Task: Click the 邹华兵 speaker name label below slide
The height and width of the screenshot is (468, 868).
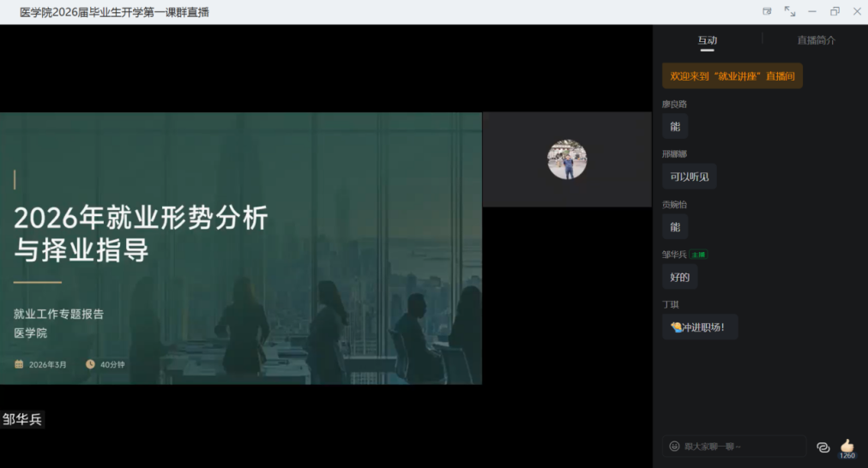Action: 22,419
